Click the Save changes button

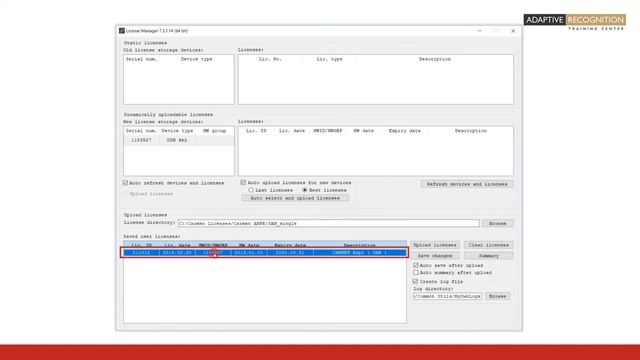[435, 256]
